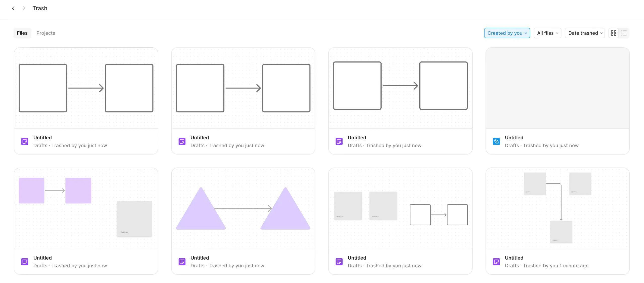Select the second top-row flowchart thumbnail

(x=243, y=88)
